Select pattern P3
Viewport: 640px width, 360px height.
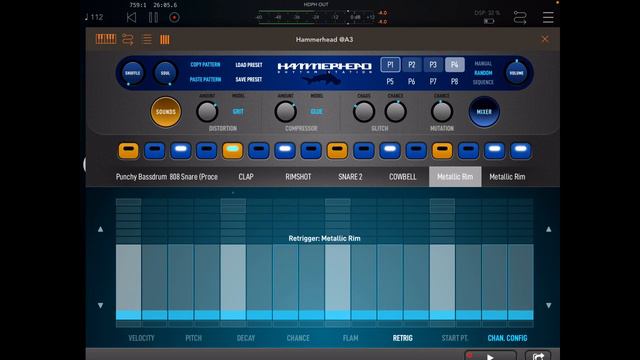tap(433, 65)
